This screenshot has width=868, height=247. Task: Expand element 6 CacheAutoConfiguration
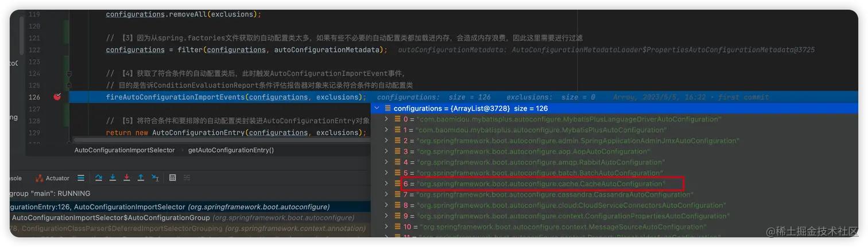(x=386, y=184)
